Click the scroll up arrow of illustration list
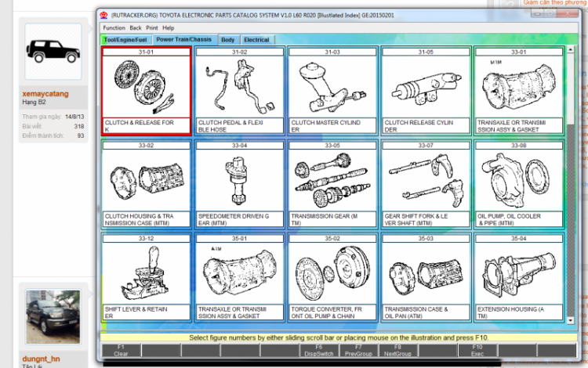 (x=571, y=49)
